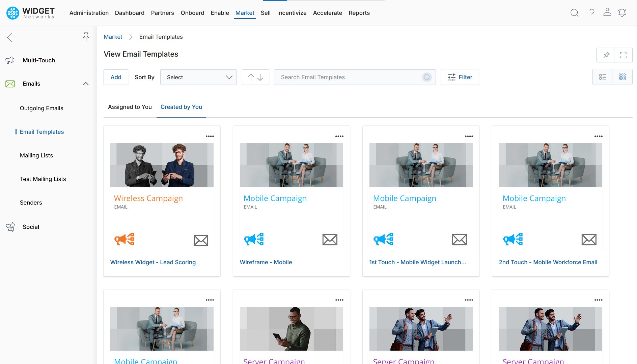637x364 pixels.
Task: Click the Add button
Action: [116, 77]
